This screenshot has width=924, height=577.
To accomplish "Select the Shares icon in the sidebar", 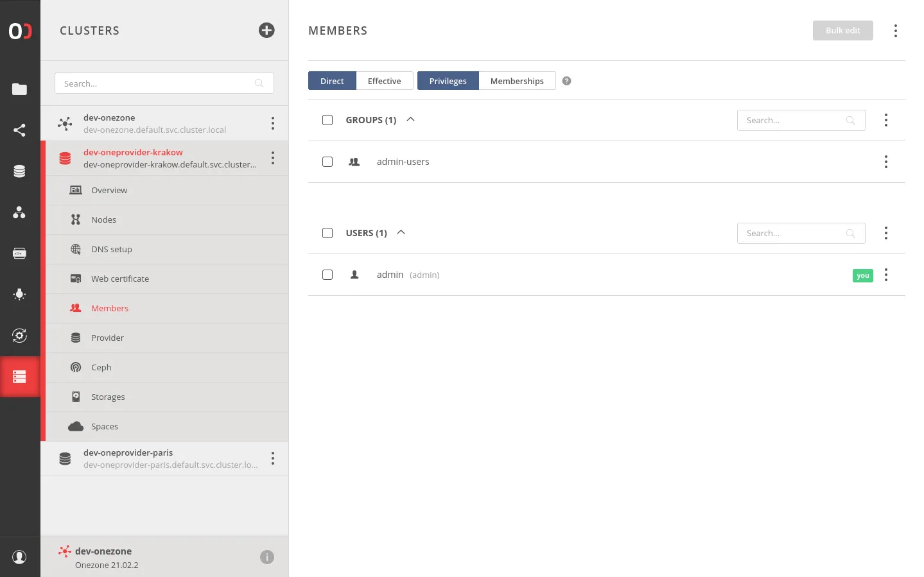I will coord(21,130).
